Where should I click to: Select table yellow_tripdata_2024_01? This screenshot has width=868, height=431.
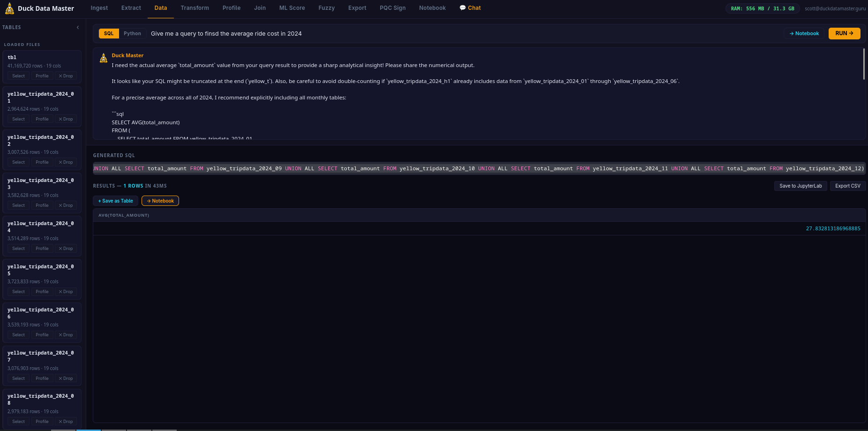tap(19, 119)
